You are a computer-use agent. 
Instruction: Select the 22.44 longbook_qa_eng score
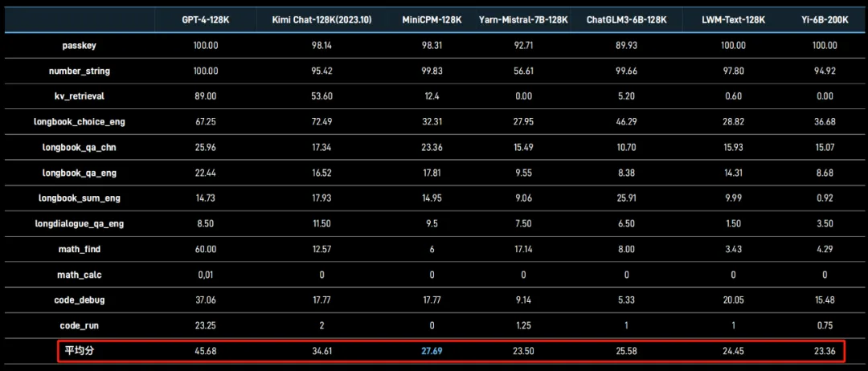tap(206, 173)
